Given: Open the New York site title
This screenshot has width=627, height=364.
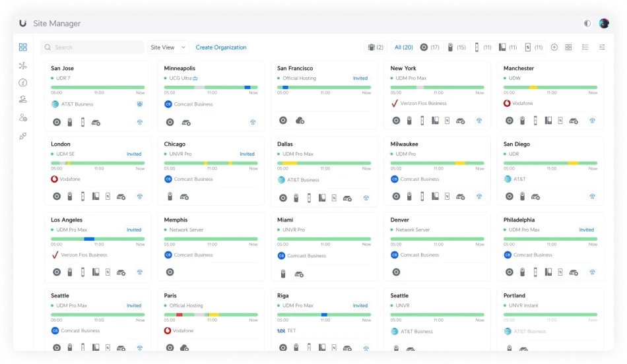Looking at the screenshot, I should (x=403, y=69).
